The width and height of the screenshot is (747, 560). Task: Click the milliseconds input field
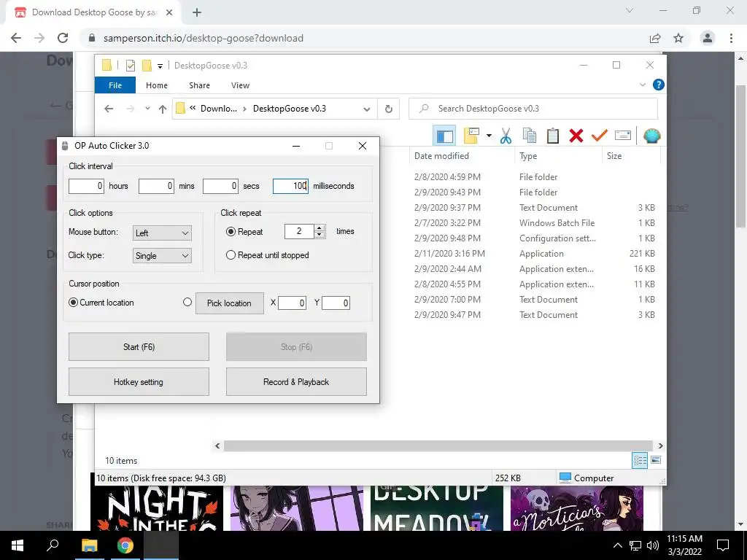coord(290,186)
